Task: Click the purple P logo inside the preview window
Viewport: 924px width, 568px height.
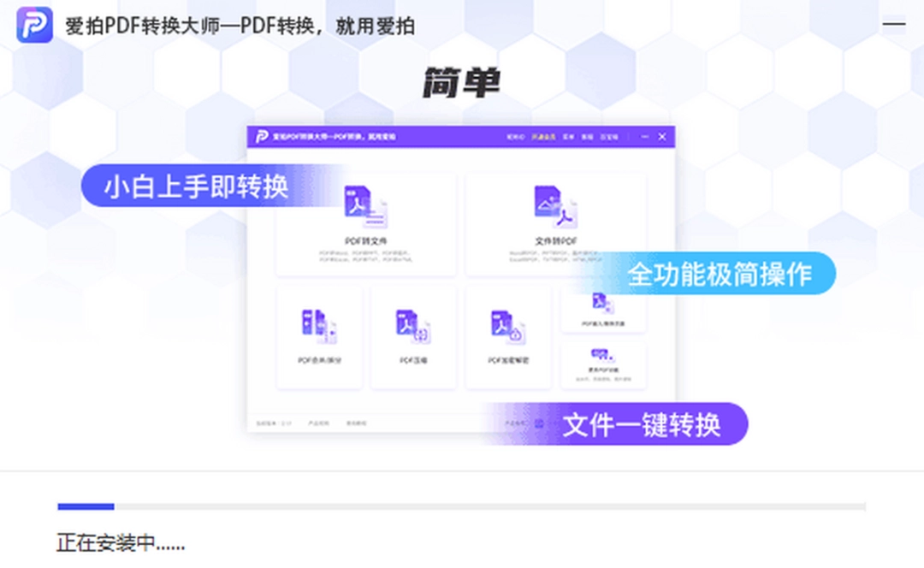Action: point(261,137)
